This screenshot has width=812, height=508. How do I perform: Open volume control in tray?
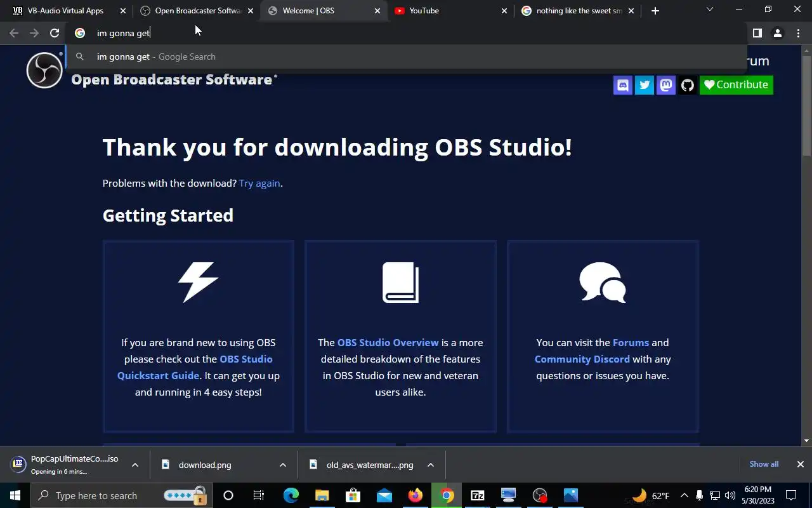click(x=730, y=495)
